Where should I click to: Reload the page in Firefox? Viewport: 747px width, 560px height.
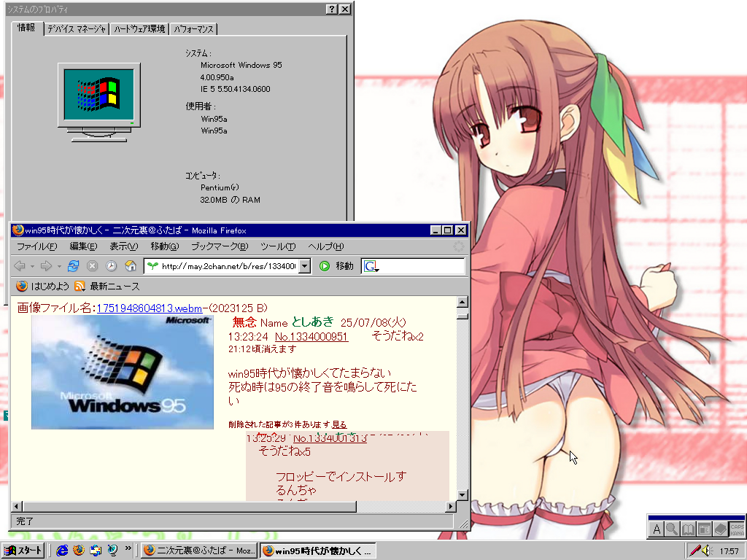coord(74,265)
